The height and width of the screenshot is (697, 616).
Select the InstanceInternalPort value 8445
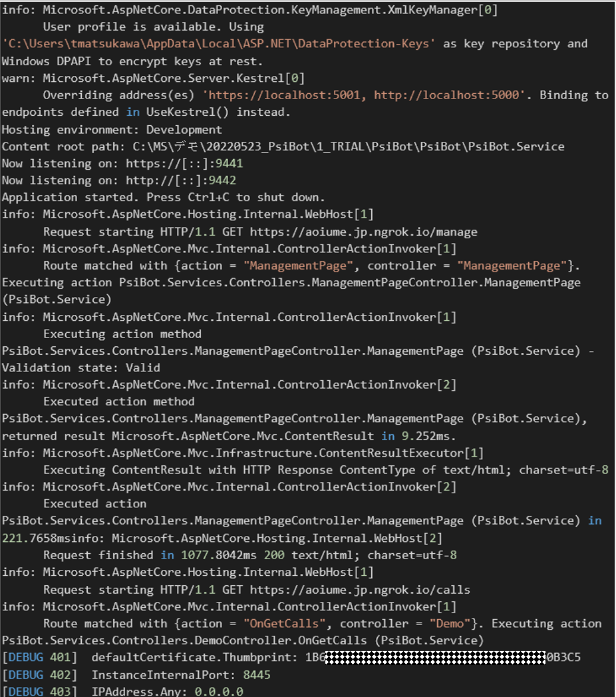tap(257, 675)
